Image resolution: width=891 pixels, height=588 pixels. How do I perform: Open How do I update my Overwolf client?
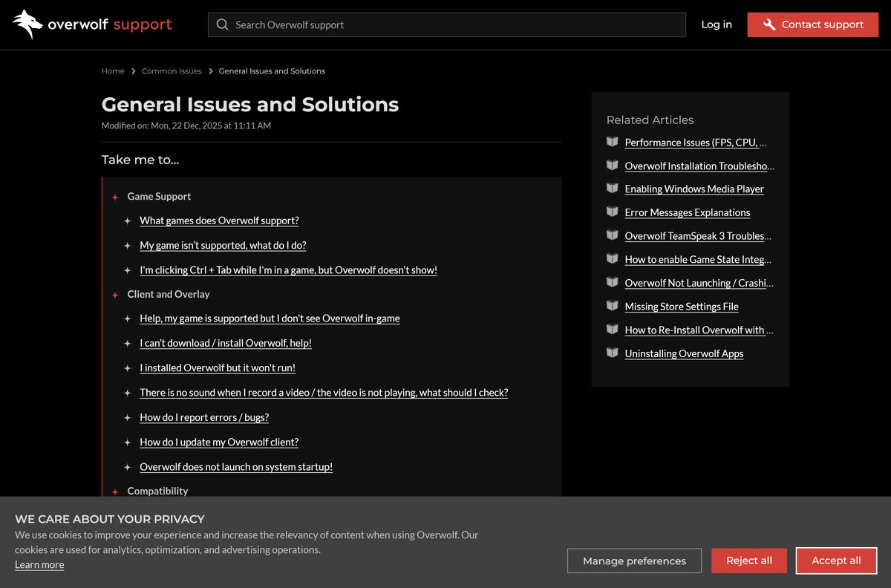coord(219,442)
